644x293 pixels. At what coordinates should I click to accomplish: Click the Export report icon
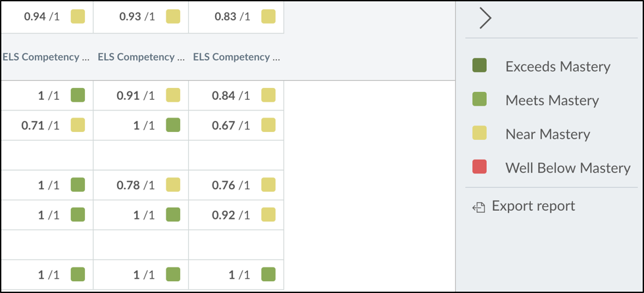point(479,208)
